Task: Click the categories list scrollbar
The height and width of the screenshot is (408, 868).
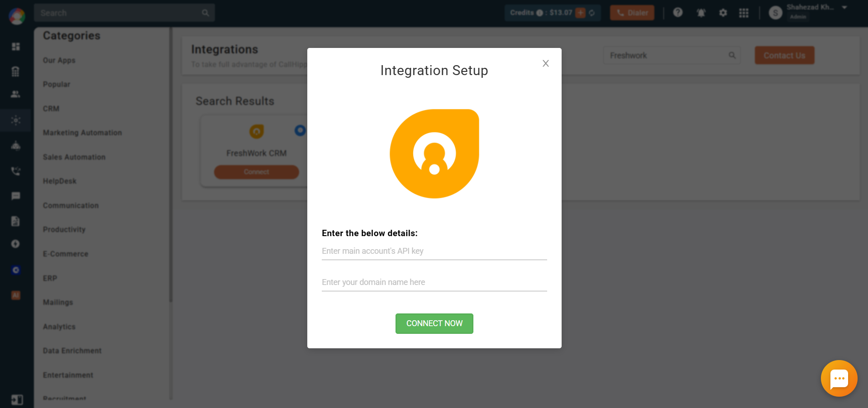Action: (171, 165)
